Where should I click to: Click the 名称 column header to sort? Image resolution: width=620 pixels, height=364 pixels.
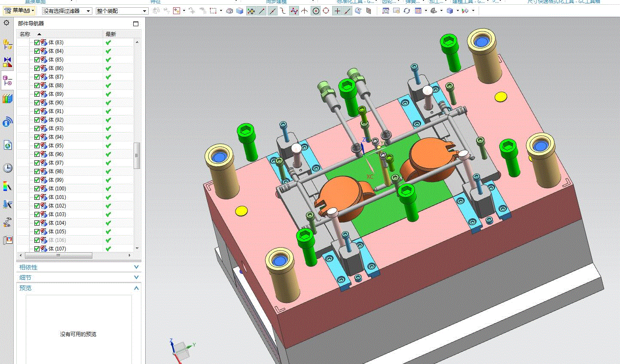(x=26, y=34)
